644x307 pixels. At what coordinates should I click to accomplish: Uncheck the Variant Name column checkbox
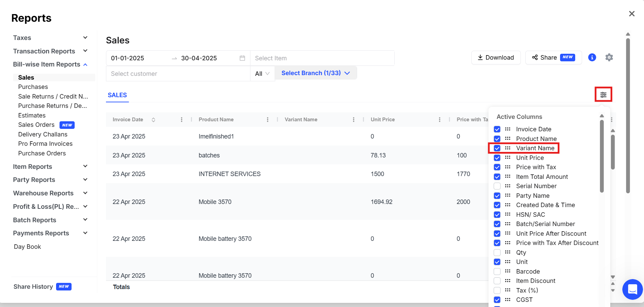(x=497, y=148)
